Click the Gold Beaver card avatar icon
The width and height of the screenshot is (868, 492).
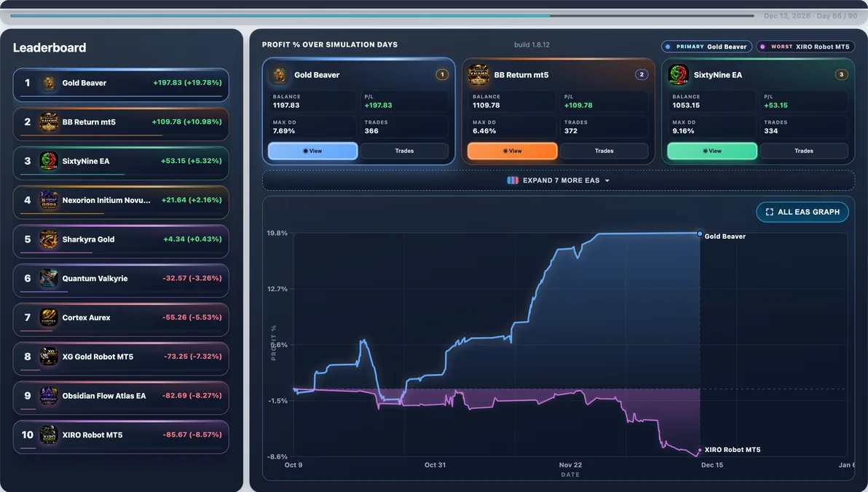click(280, 75)
